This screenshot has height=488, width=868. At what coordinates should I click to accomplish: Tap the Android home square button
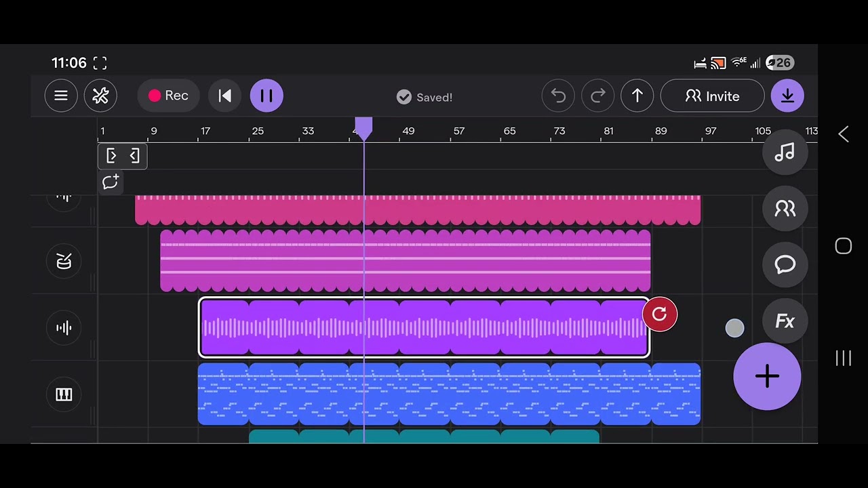pos(844,246)
